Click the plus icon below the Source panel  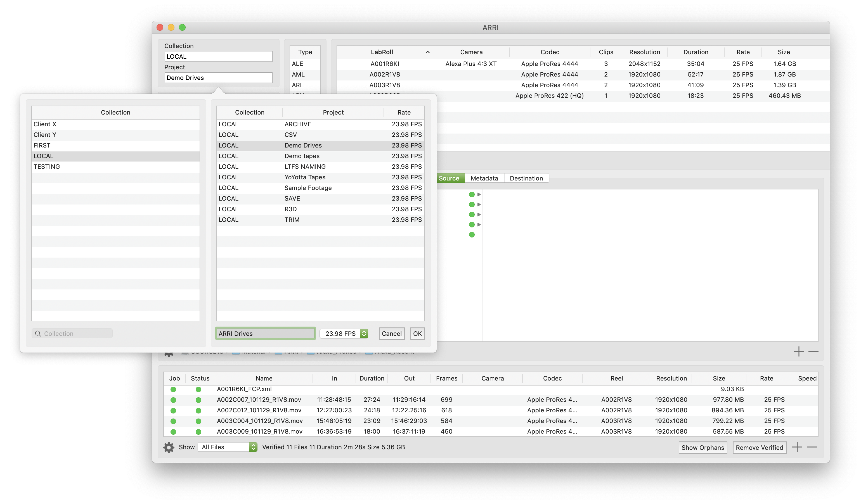click(x=799, y=351)
